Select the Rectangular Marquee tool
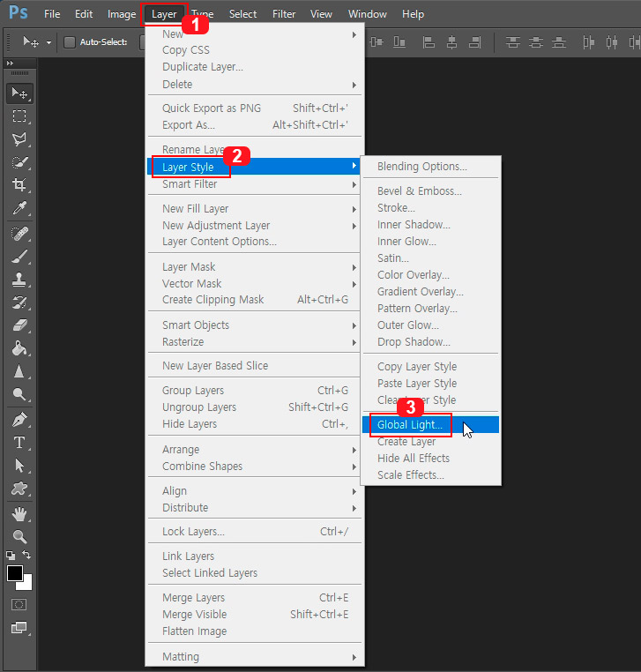 click(x=19, y=116)
